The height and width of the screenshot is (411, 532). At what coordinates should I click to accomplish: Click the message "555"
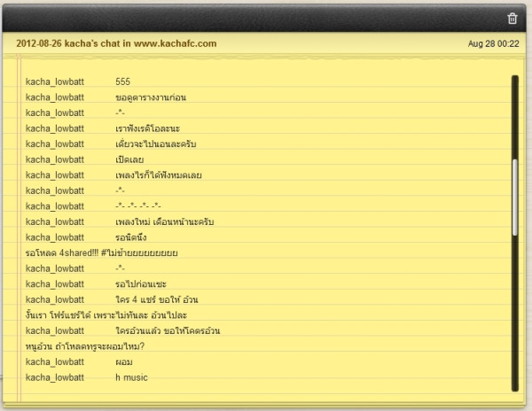pos(122,81)
